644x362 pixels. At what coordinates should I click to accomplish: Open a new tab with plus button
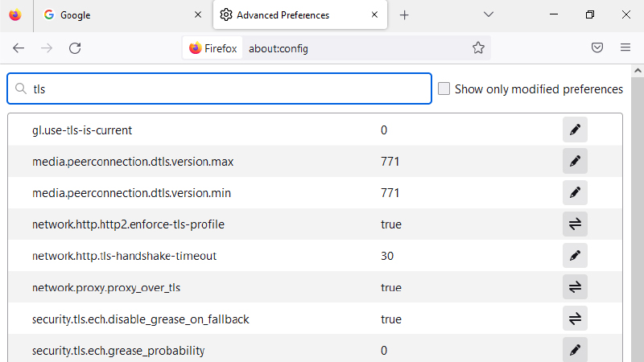pyautogui.click(x=404, y=15)
